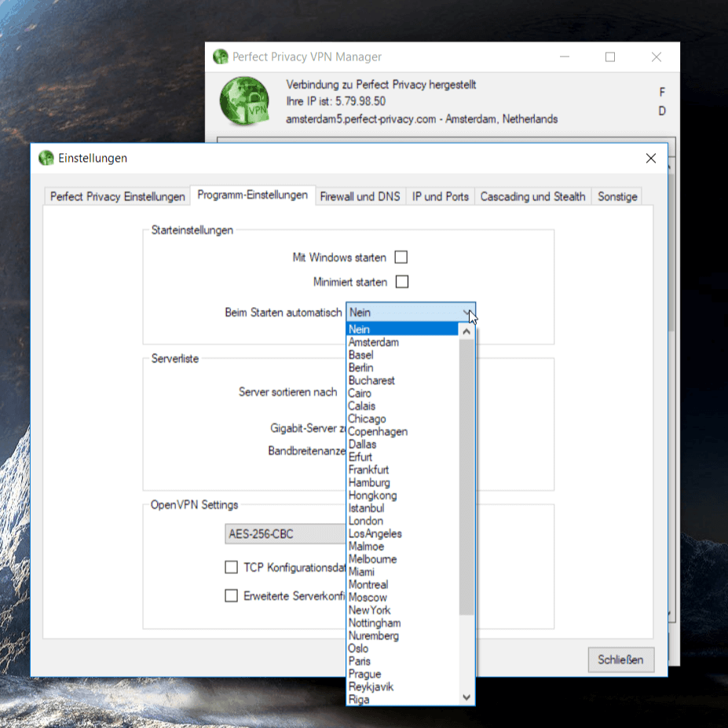This screenshot has width=728, height=728.
Task: Select Cairo from the server list
Action: pyautogui.click(x=403, y=393)
